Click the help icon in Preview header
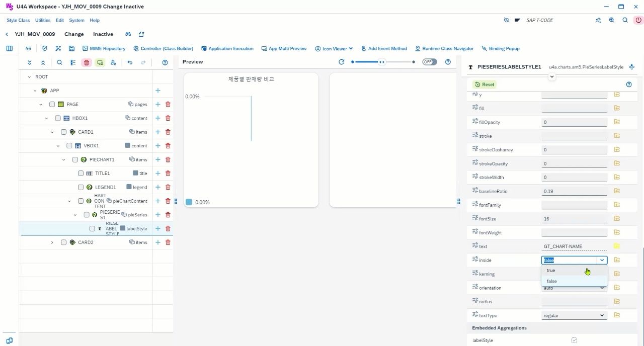 click(448, 62)
